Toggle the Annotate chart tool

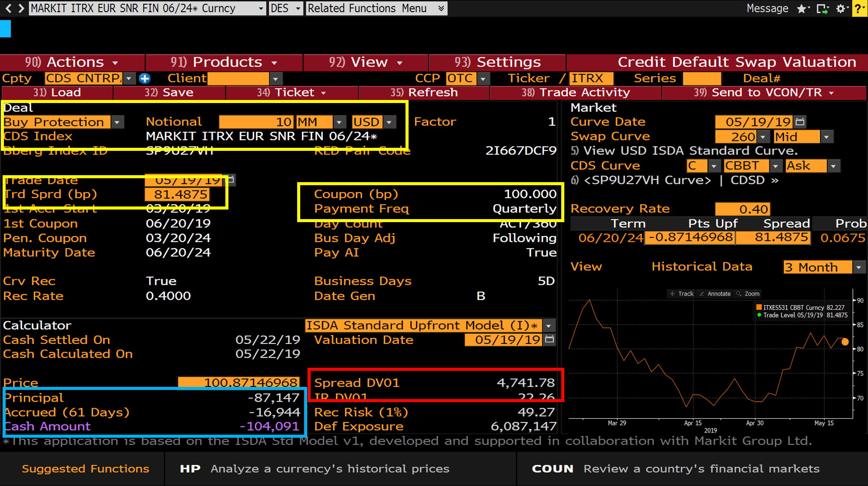coord(715,294)
